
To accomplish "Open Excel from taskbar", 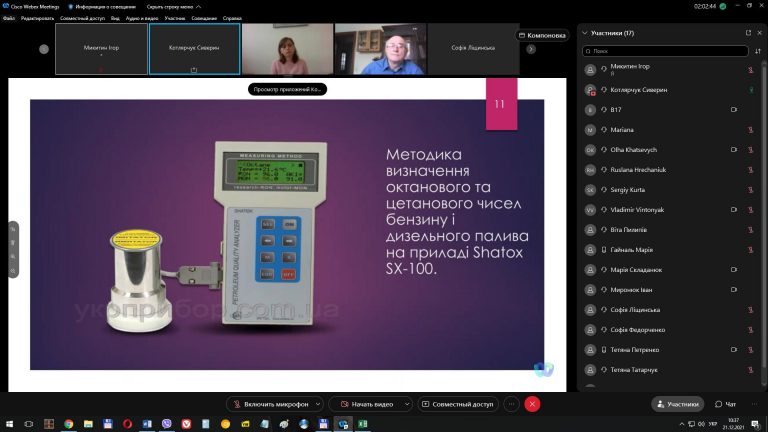I will pos(363,424).
